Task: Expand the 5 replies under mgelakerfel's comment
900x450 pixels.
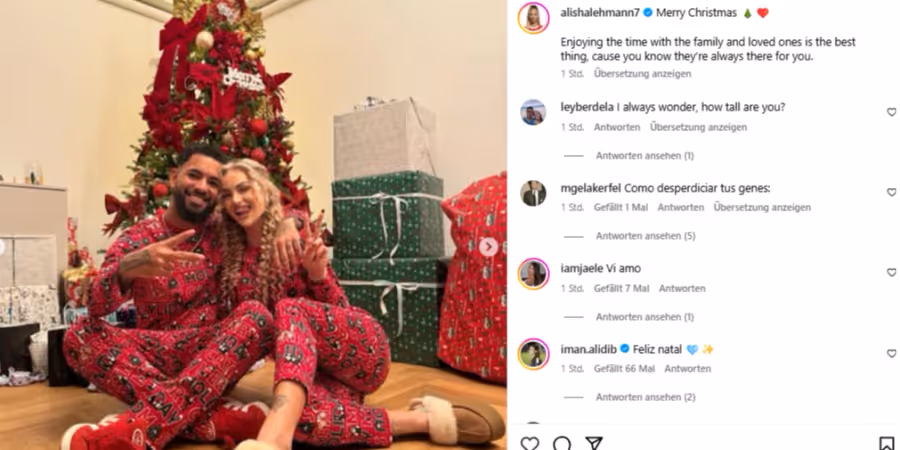Action: [x=645, y=236]
